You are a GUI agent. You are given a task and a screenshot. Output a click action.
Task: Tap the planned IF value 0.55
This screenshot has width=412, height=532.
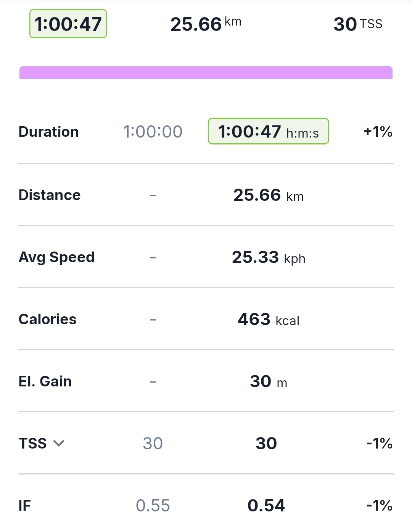pyautogui.click(x=153, y=506)
